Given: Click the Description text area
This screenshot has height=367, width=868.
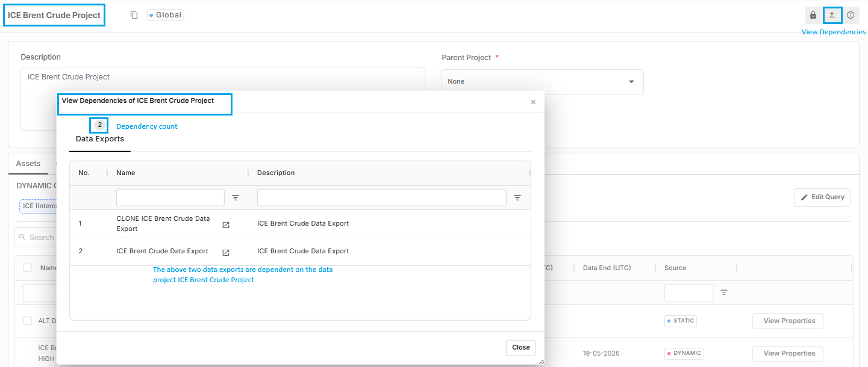Looking at the screenshot, I should pyautogui.click(x=223, y=98).
